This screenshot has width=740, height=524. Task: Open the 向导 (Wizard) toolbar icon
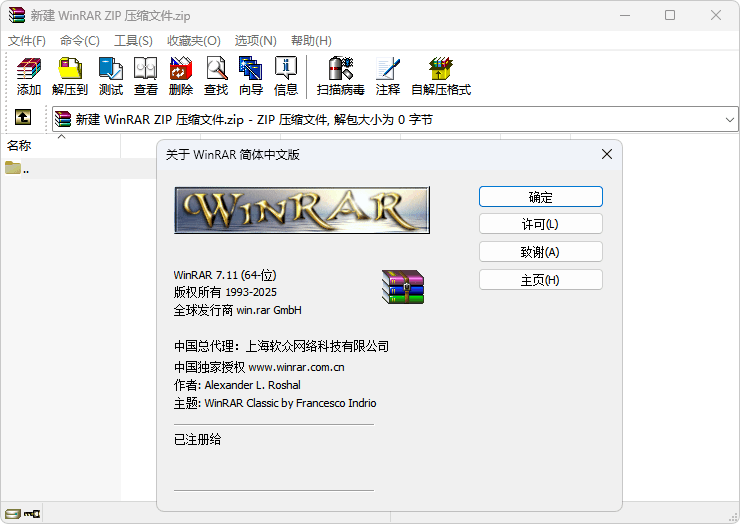click(251, 76)
